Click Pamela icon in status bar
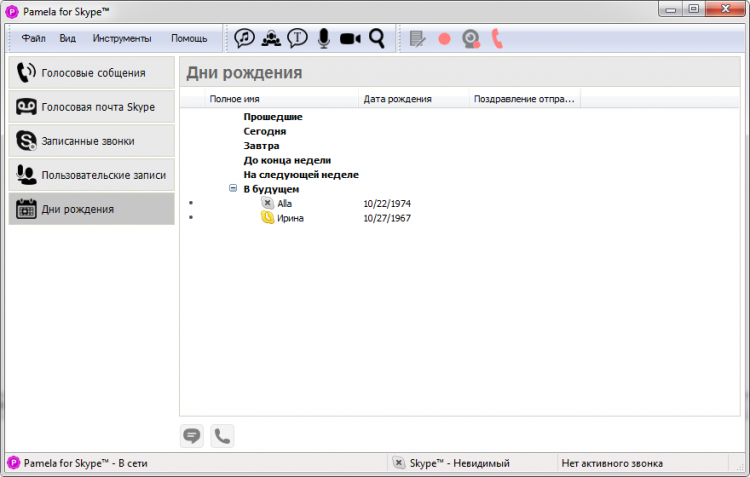This screenshot has width=750, height=477. click(x=13, y=463)
